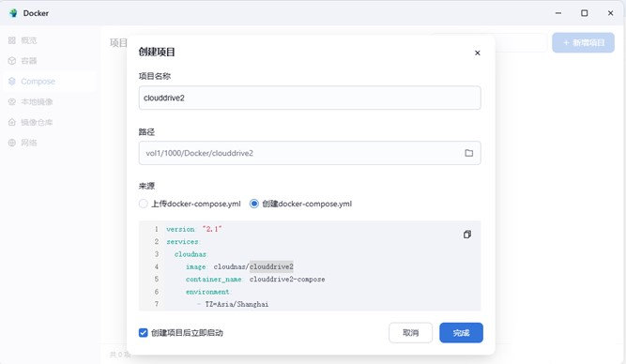Image resolution: width=626 pixels, height=364 pixels.
Task: Browse folders with the path folder icon
Action: [x=468, y=153]
